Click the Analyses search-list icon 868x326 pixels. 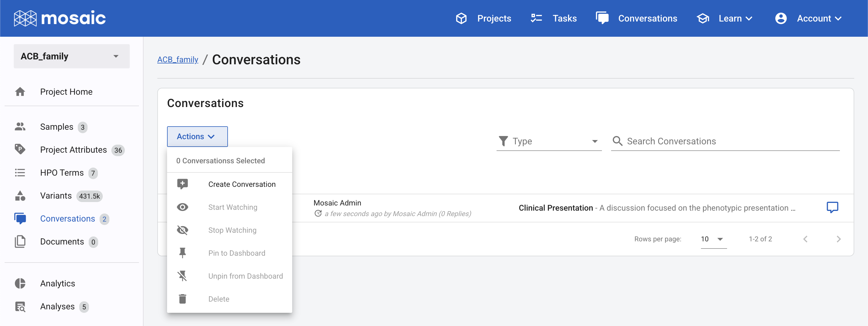click(x=20, y=306)
